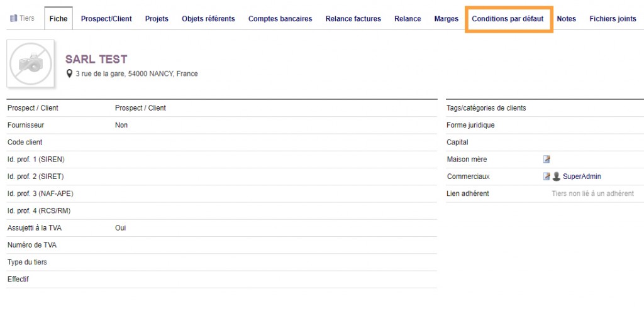Go to the Projets tab
Image resolution: width=644 pixels, height=326 pixels.
tap(157, 19)
